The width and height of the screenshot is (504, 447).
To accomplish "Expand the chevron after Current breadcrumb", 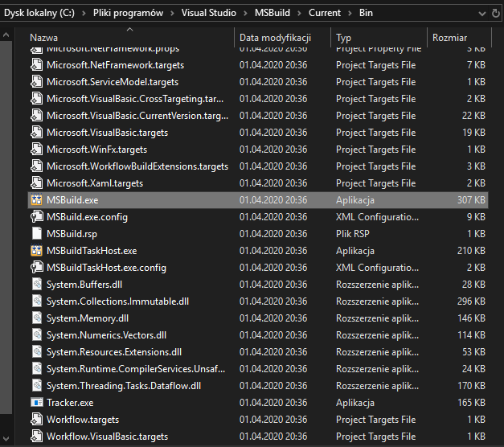I will tap(350, 13).
